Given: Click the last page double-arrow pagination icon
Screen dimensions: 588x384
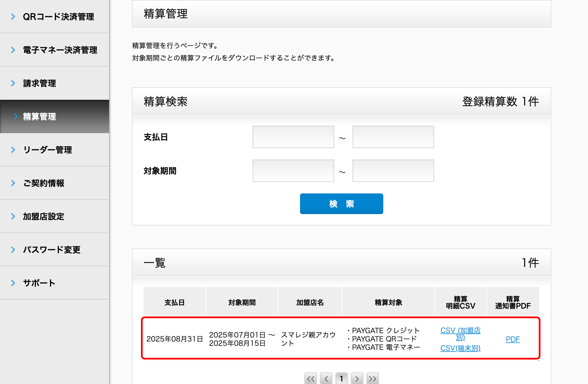Looking at the screenshot, I should coord(372,379).
